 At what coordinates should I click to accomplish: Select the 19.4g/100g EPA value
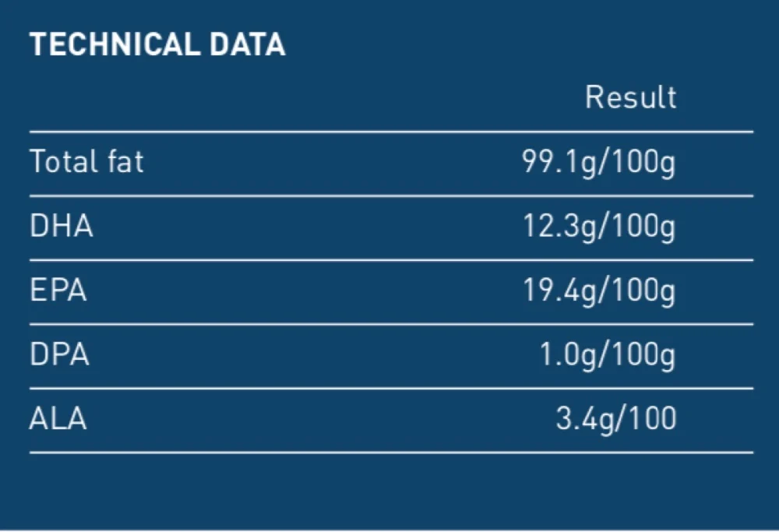coord(599,291)
